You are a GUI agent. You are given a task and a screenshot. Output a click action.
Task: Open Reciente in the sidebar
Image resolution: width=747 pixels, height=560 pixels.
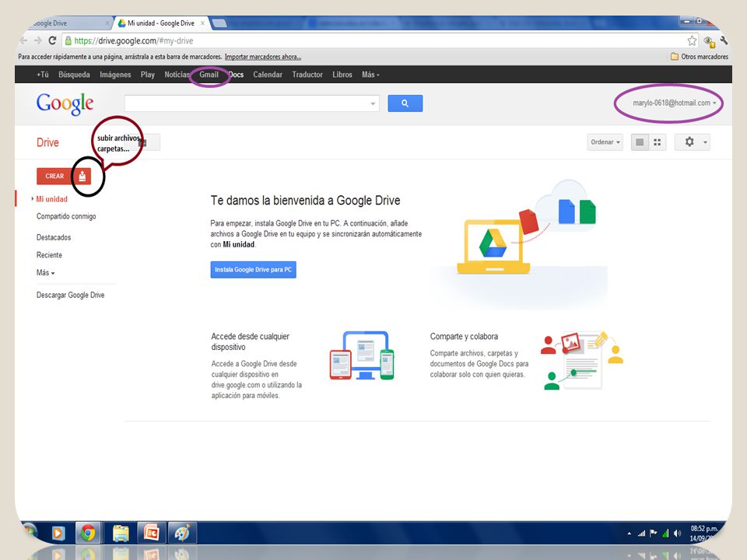click(x=49, y=255)
